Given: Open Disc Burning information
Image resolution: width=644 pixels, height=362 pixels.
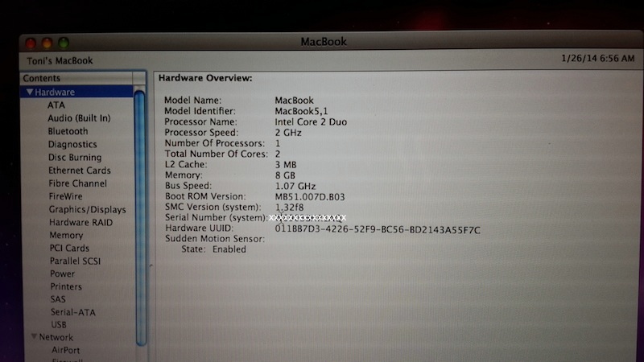Looking at the screenshot, I should click(75, 158).
